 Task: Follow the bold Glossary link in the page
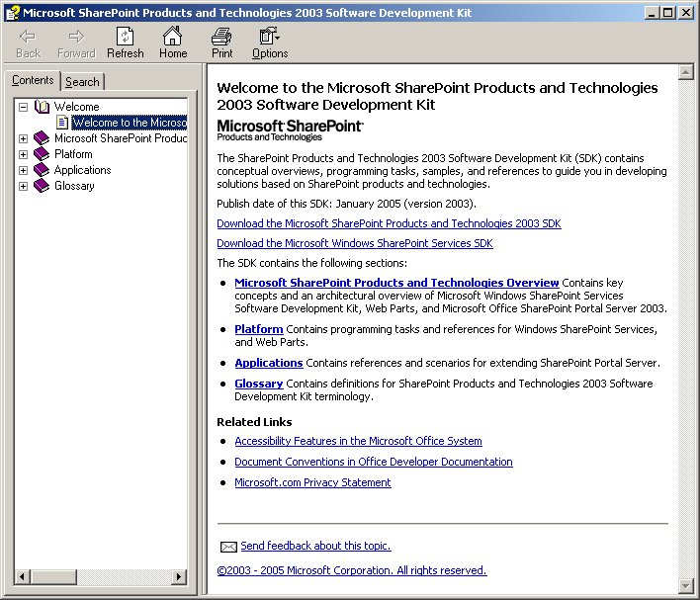(259, 384)
